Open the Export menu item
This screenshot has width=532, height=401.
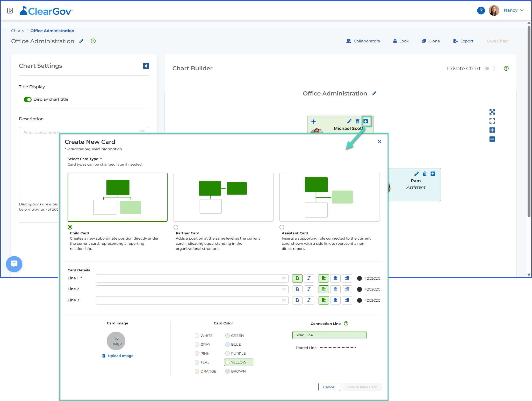[463, 41]
